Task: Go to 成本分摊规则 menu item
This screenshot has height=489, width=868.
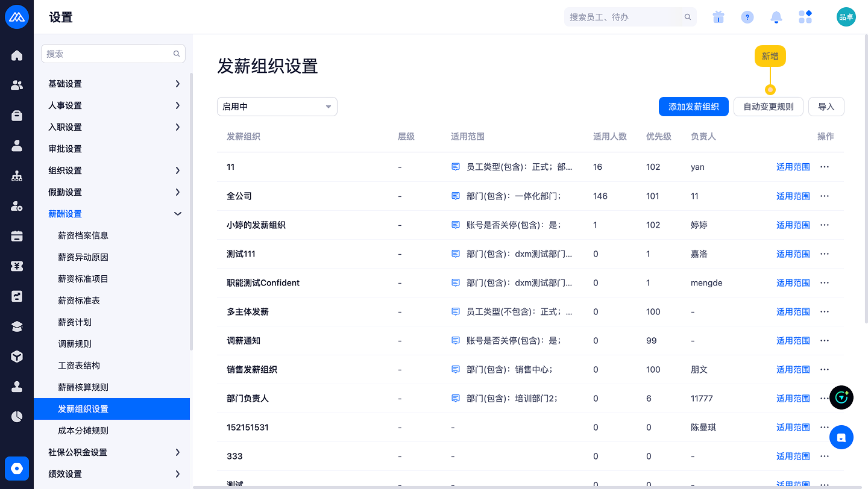Action: (83, 431)
